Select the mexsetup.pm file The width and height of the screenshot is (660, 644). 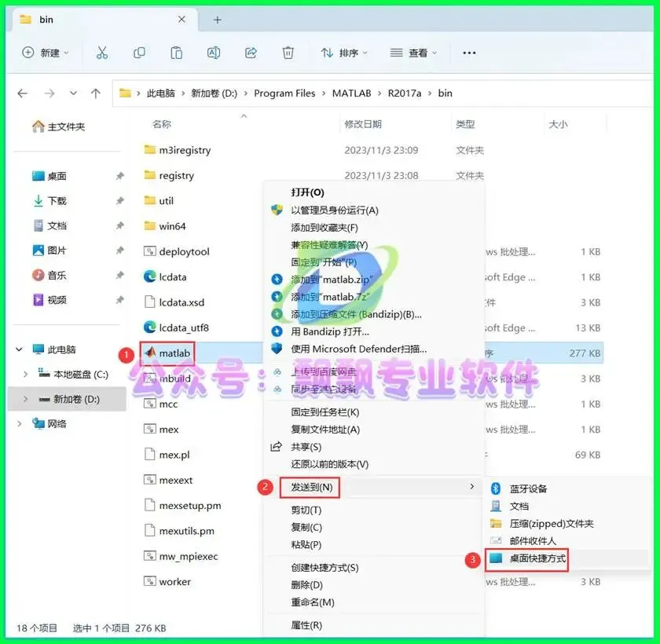tap(182, 506)
